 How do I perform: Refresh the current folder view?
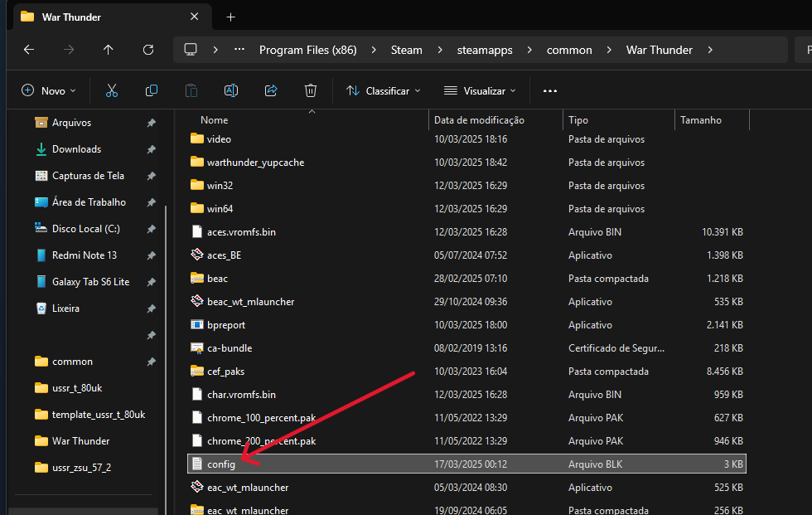pos(148,50)
